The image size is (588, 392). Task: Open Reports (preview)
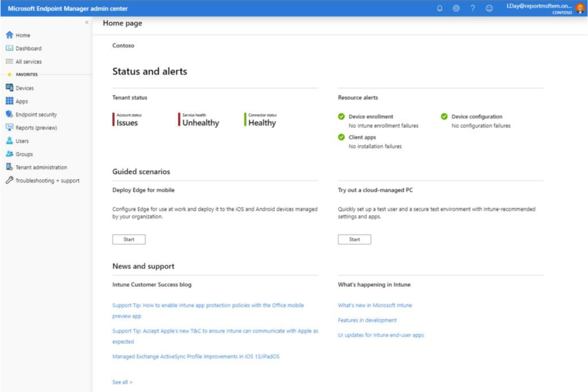[x=36, y=128]
